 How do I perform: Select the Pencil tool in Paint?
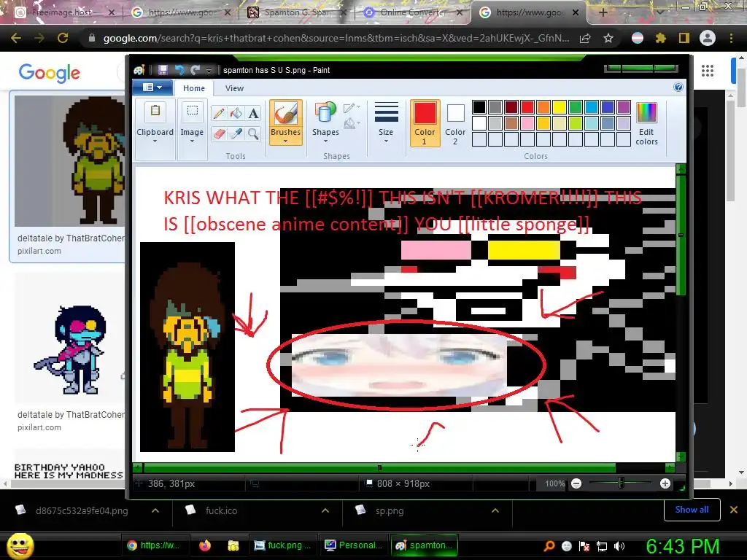(219, 113)
